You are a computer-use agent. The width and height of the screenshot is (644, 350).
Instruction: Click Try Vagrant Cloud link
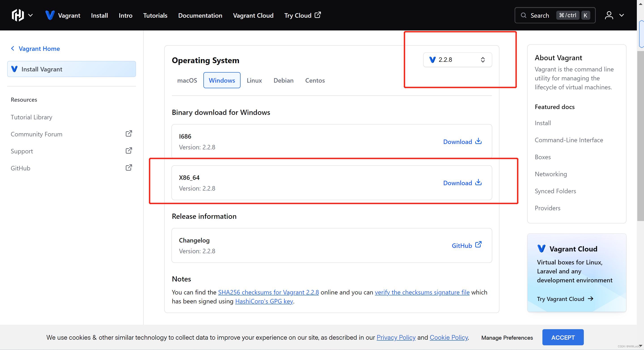pyautogui.click(x=565, y=299)
